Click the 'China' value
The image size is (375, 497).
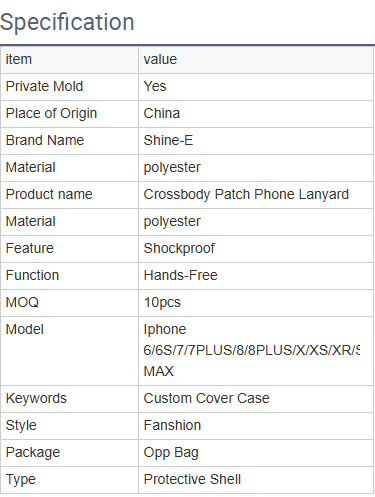click(162, 113)
